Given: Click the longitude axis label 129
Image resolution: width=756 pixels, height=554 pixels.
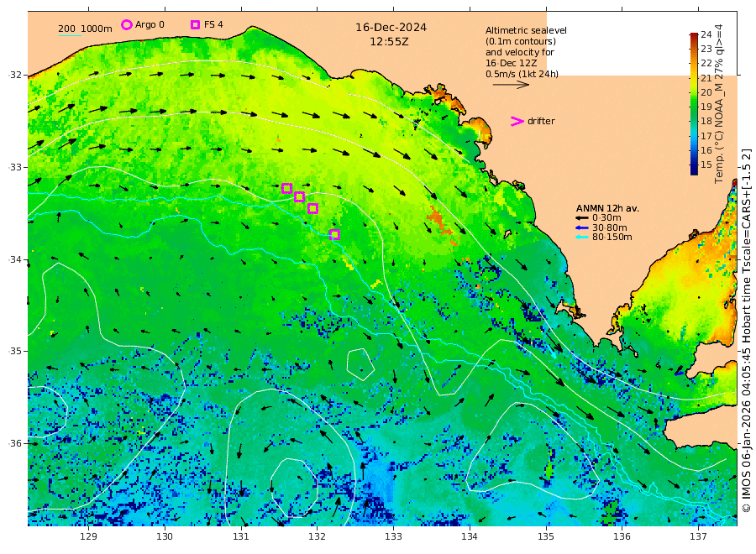Looking at the screenshot, I should click(x=89, y=536).
